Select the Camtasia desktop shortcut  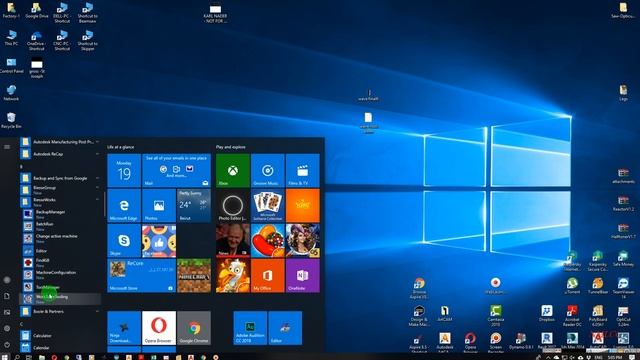click(496, 316)
